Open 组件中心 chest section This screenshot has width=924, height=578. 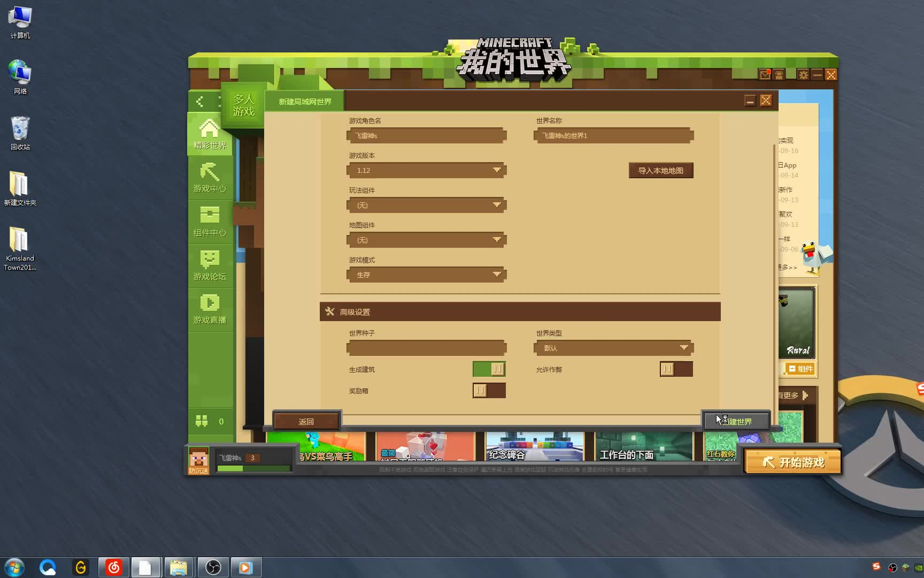(210, 222)
